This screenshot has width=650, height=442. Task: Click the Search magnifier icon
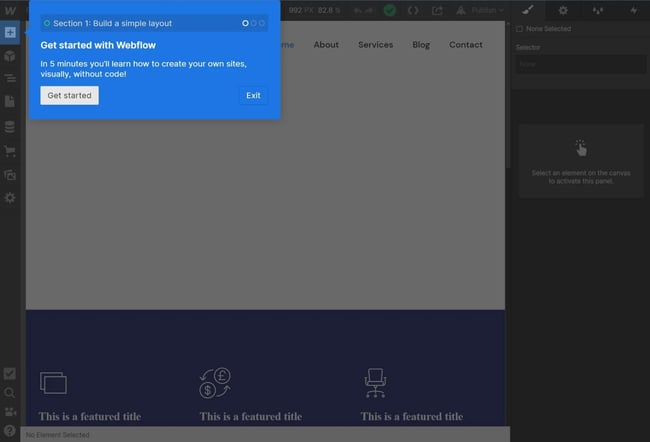coord(10,393)
